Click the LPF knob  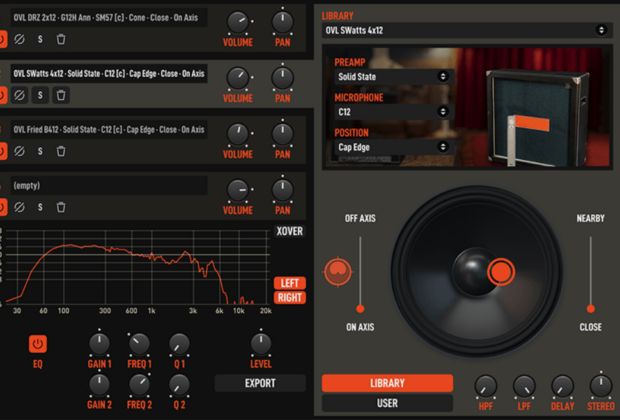tap(524, 386)
